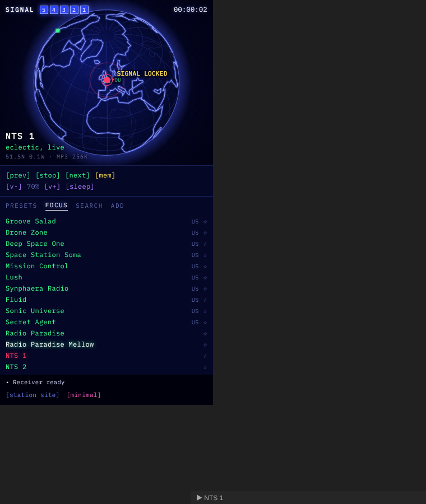Tune to Drone Zone
The image size is (426, 504).
click(x=26, y=232)
